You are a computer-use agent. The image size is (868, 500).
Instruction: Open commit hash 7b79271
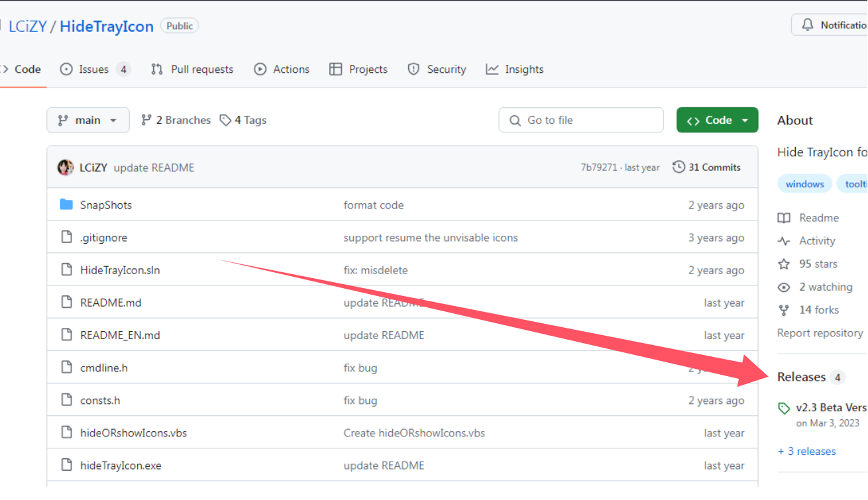[x=599, y=168]
